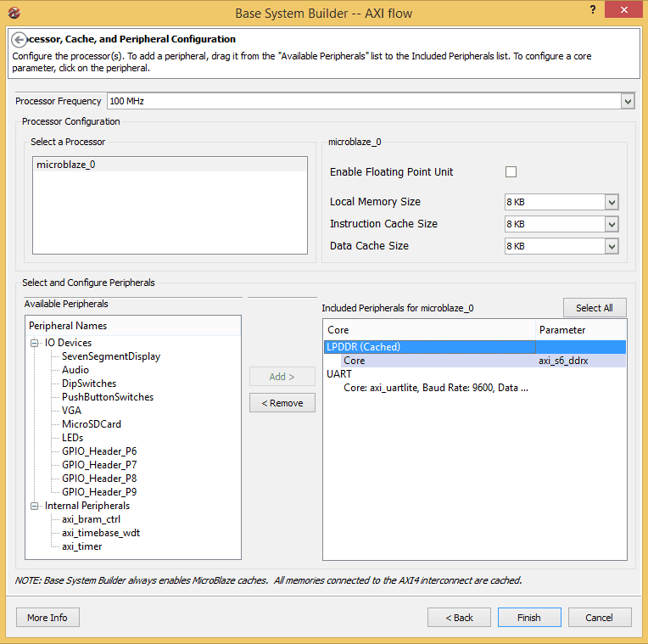This screenshot has width=648, height=644.
Task: Collapse the Internal Peripherals tree node
Action: coord(35,507)
